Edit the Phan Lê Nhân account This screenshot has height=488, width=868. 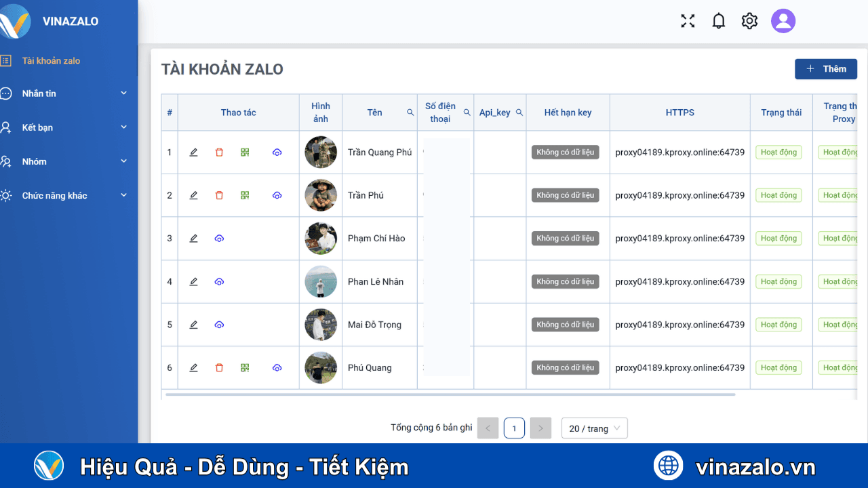193,281
